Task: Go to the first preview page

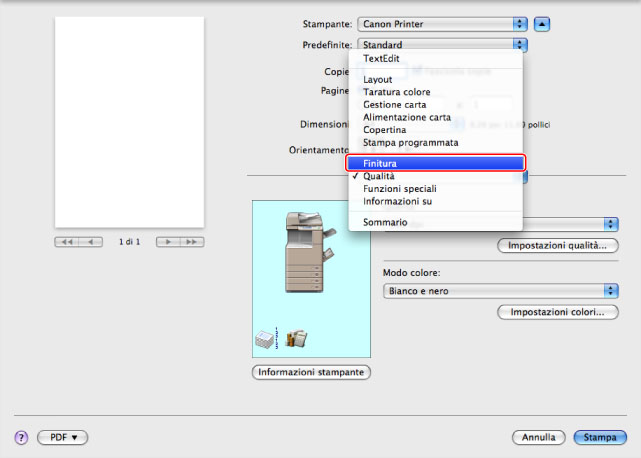Action: [x=67, y=242]
